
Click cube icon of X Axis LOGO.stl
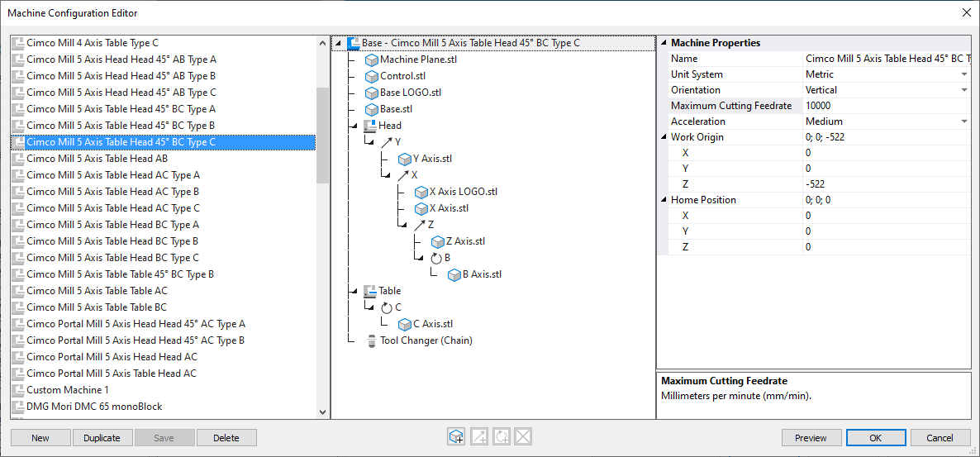(x=422, y=192)
